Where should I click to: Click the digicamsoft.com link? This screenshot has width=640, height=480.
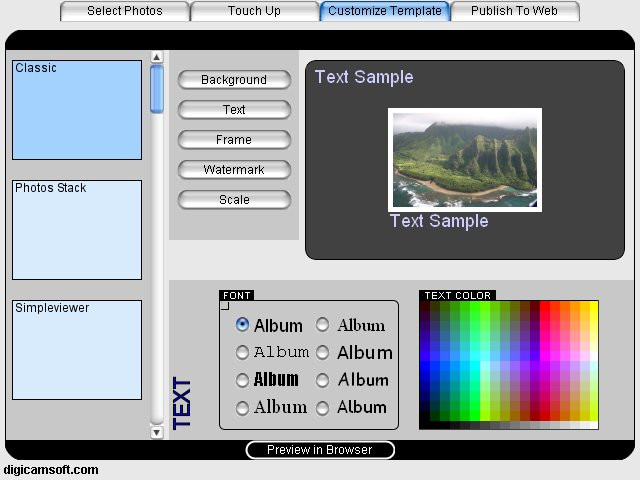(51, 470)
